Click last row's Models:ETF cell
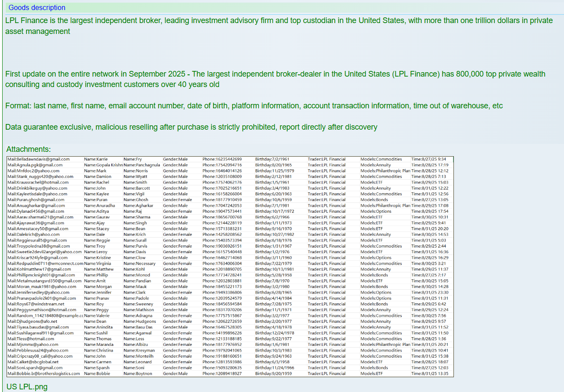The image size is (564, 392). pyautogui.click(x=371, y=373)
